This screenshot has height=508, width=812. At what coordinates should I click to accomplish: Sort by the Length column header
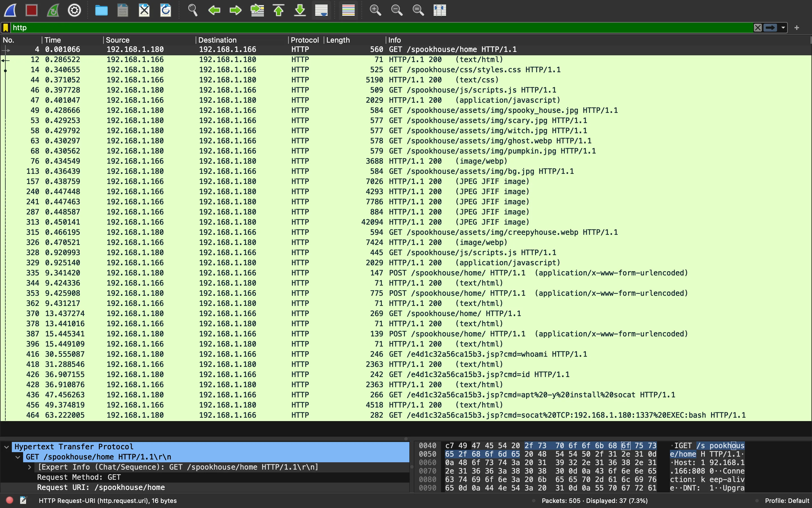point(355,40)
